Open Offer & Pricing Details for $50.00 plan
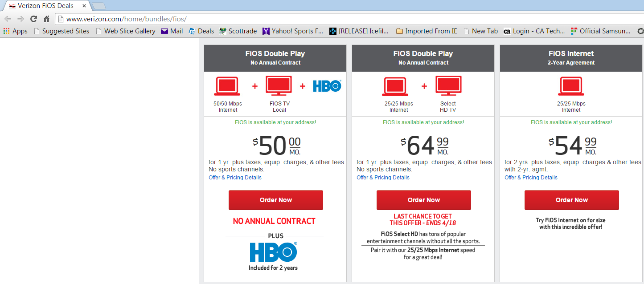 [x=235, y=178]
